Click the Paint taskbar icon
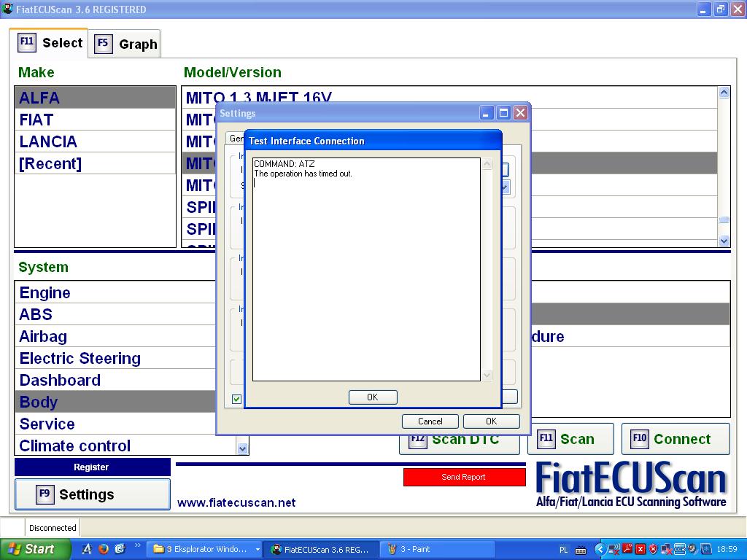The width and height of the screenshot is (747, 560). 392,549
